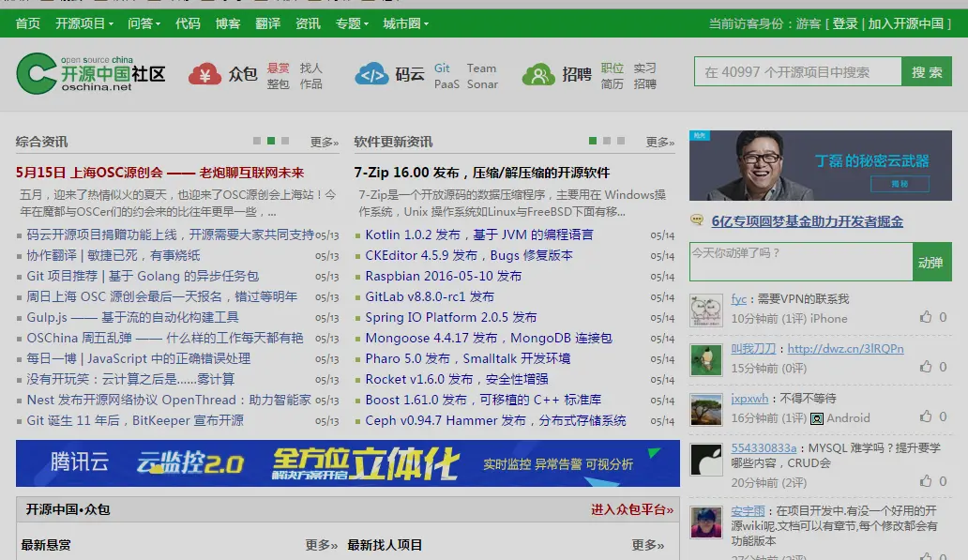Select third page dot of 综合资讯
Screen dimensions: 968x560
(x=285, y=141)
